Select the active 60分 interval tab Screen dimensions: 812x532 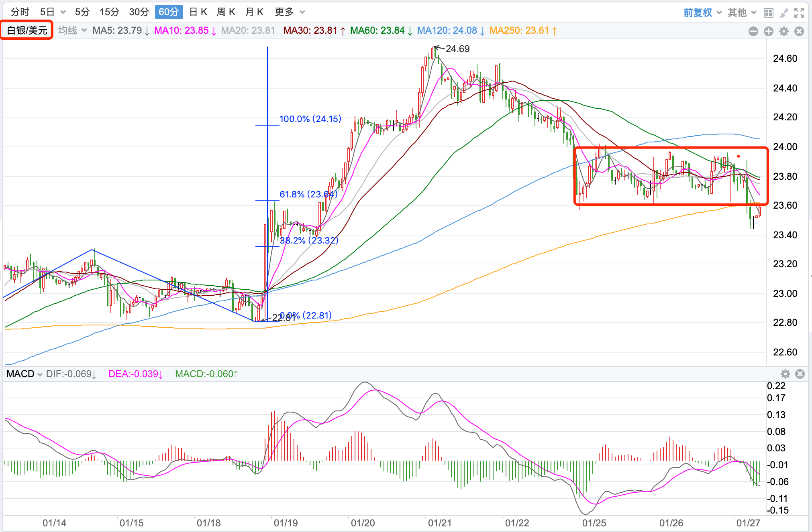(169, 12)
